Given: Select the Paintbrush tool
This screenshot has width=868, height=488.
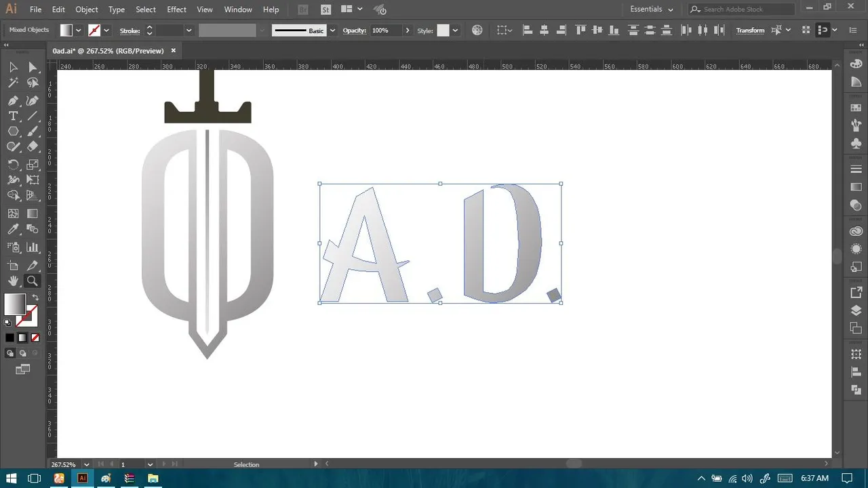Looking at the screenshot, I should click(33, 131).
